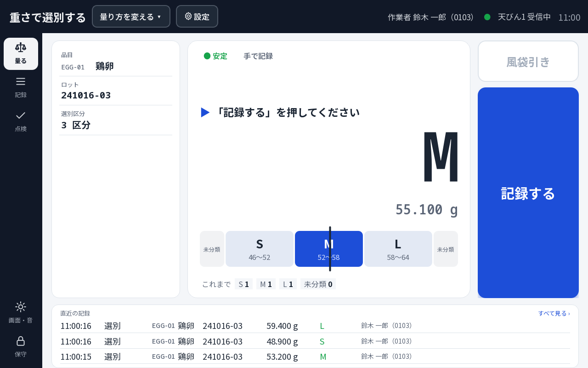Image resolution: width=588 pixels, height=368 pixels.
Task: Click the green 安定 stability indicator
Action: point(215,56)
